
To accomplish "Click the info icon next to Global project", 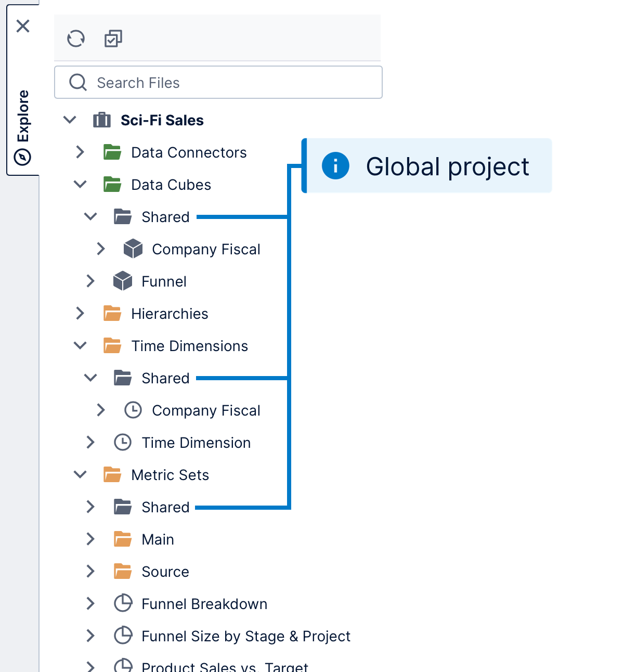I will coord(335,165).
